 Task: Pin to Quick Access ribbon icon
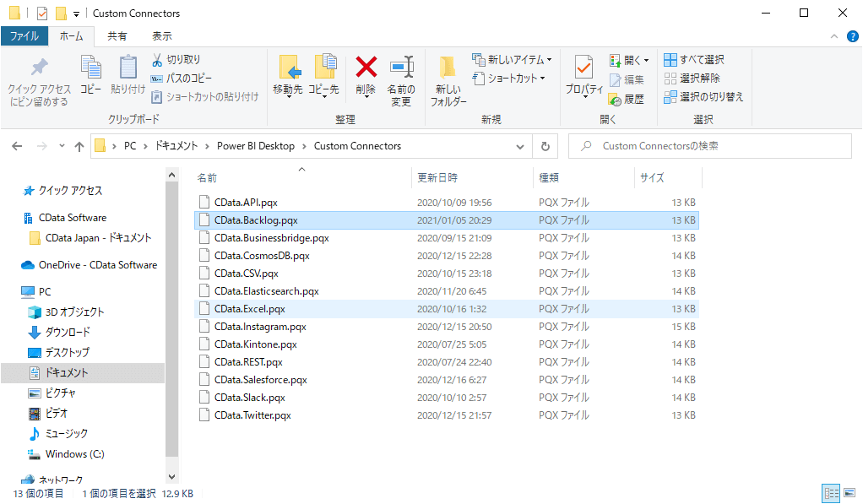39,68
